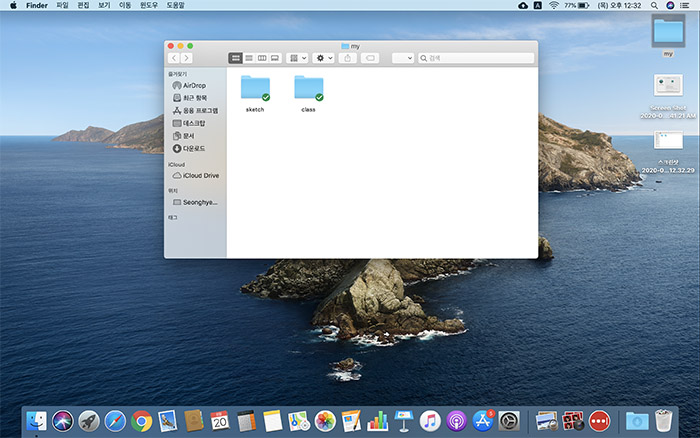Open 다운로드 in the sidebar

189,148
